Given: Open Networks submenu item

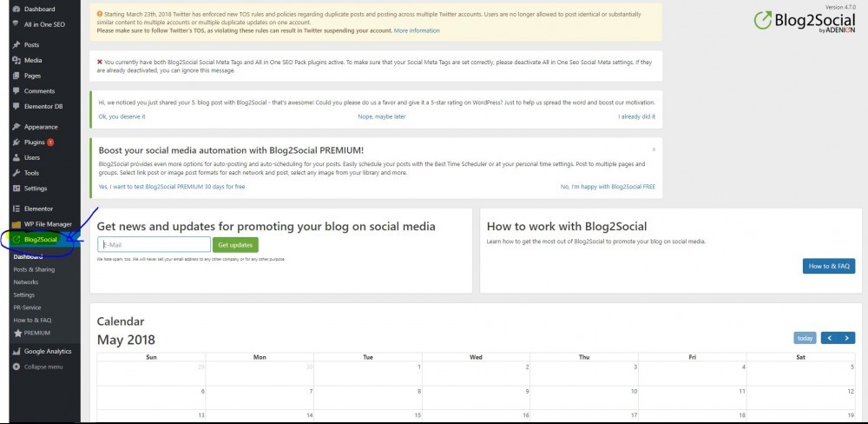Looking at the screenshot, I should (x=26, y=282).
